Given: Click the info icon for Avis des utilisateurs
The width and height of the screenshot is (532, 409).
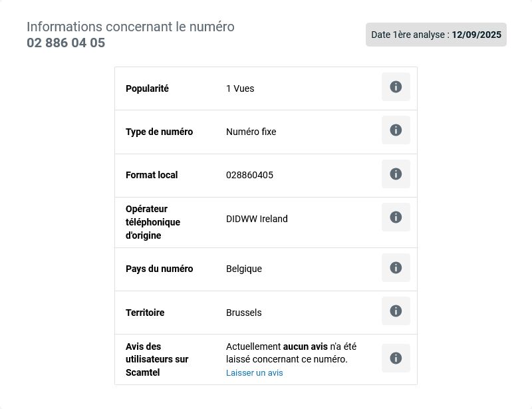Looking at the screenshot, I should coord(396,358).
